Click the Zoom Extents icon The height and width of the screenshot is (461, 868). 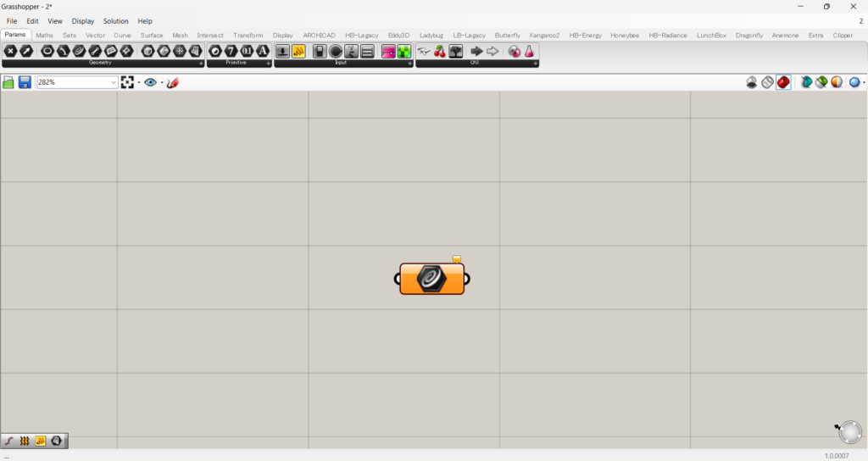(127, 82)
